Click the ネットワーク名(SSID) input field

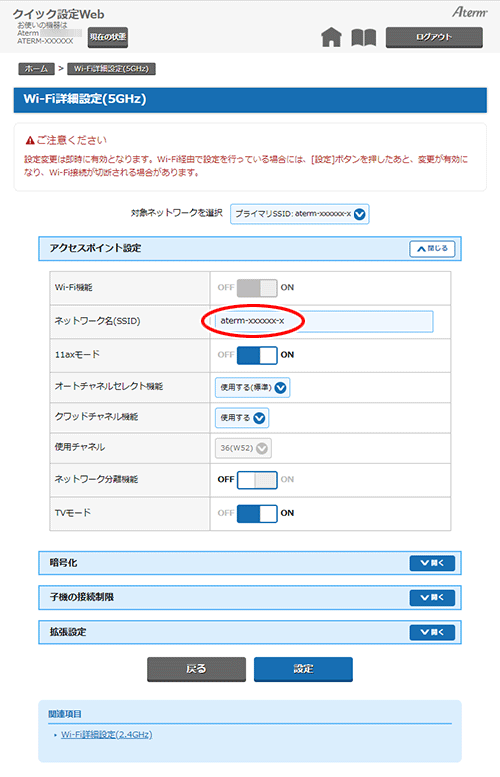pyautogui.click(x=324, y=321)
